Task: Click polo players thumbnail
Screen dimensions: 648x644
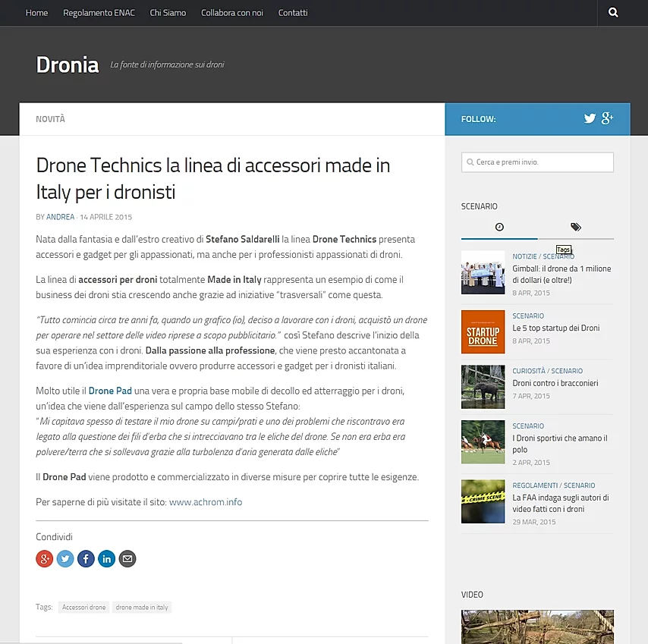Action: point(483,442)
